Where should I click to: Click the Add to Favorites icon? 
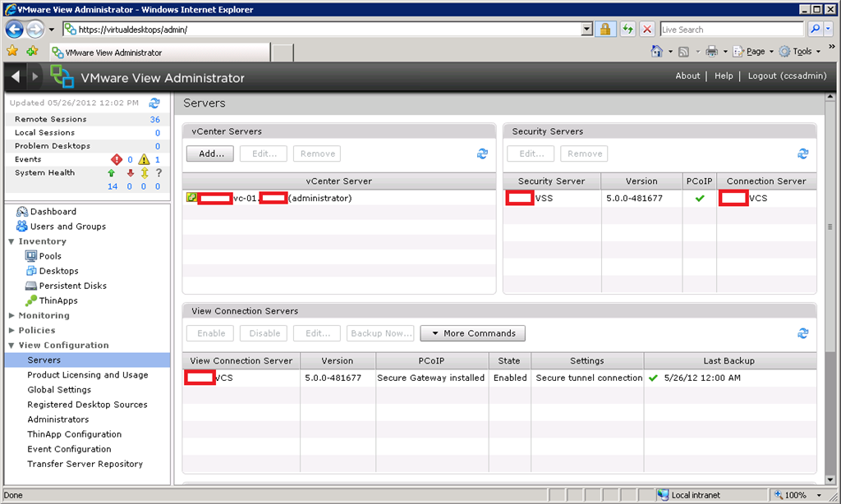pos(32,51)
